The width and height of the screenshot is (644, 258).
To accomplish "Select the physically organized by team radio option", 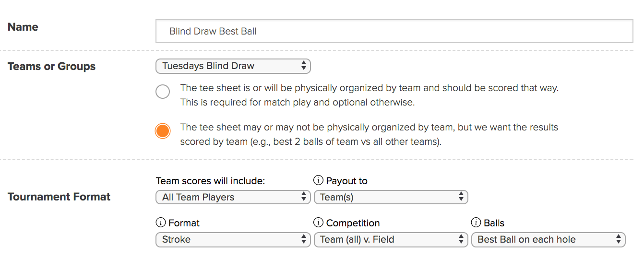I will pos(163,91).
